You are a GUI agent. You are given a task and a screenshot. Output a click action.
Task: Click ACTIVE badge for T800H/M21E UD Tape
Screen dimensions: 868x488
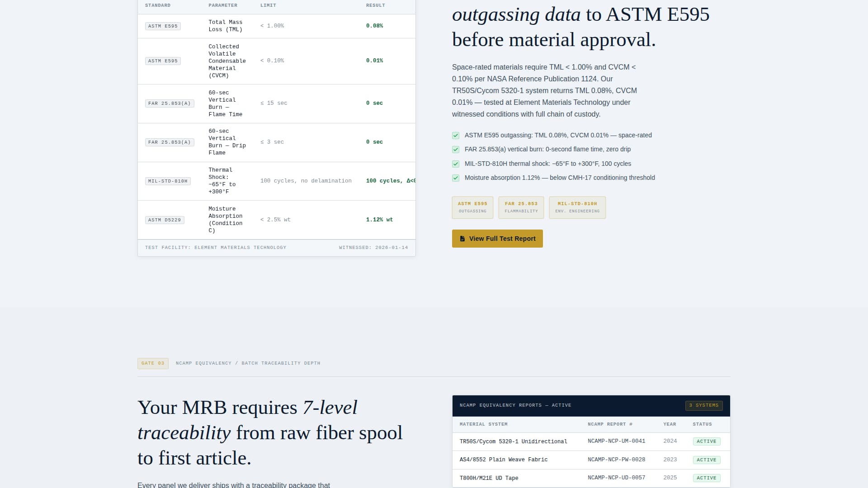click(707, 478)
